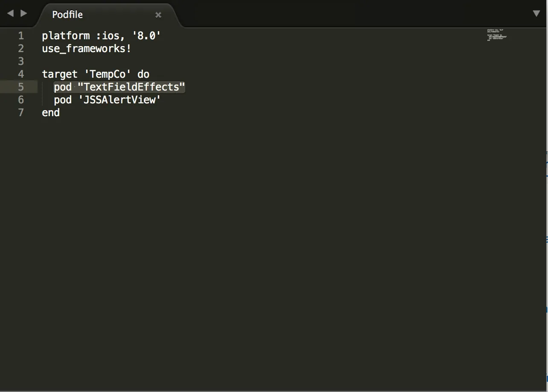
Task: Place cursor in the word platform
Action: pos(66,36)
